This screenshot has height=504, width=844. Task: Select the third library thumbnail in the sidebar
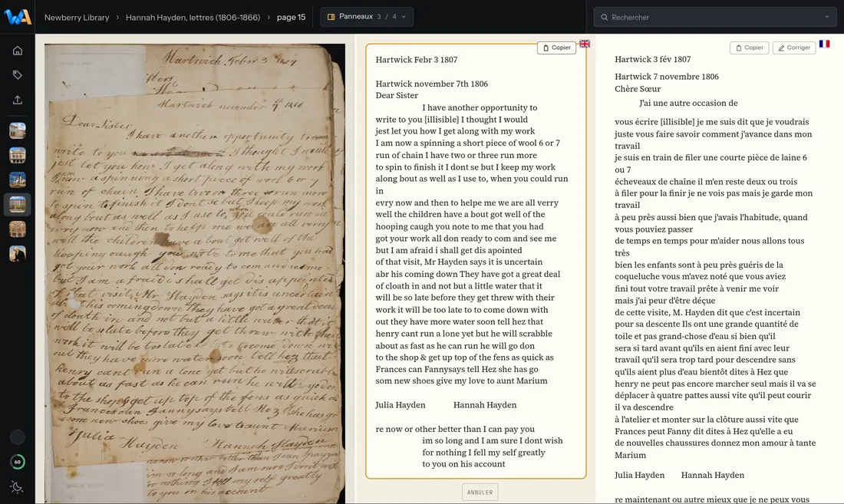(17, 180)
